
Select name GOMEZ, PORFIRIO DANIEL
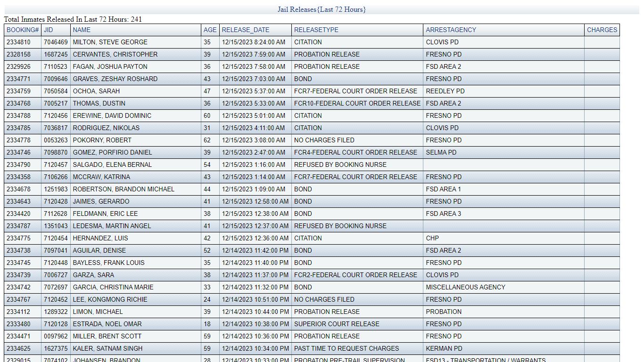[113, 152]
